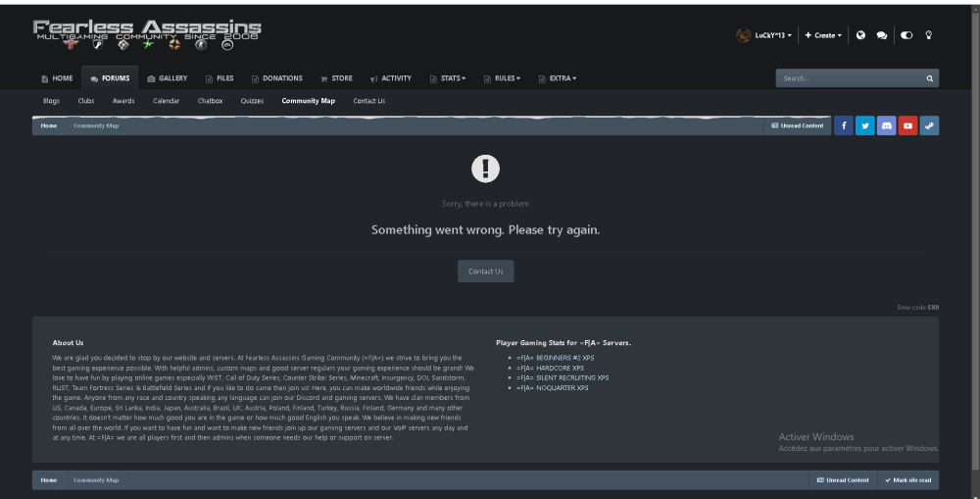This screenshot has height=499, width=980.
Task: Click Fearless Assassins logo
Action: click(x=147, y=34)
